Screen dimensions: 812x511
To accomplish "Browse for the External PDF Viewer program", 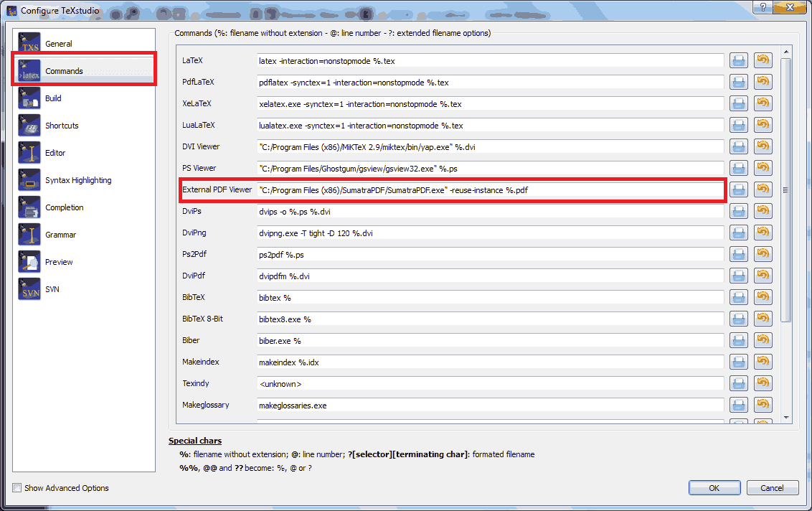I will click(738, 189).
